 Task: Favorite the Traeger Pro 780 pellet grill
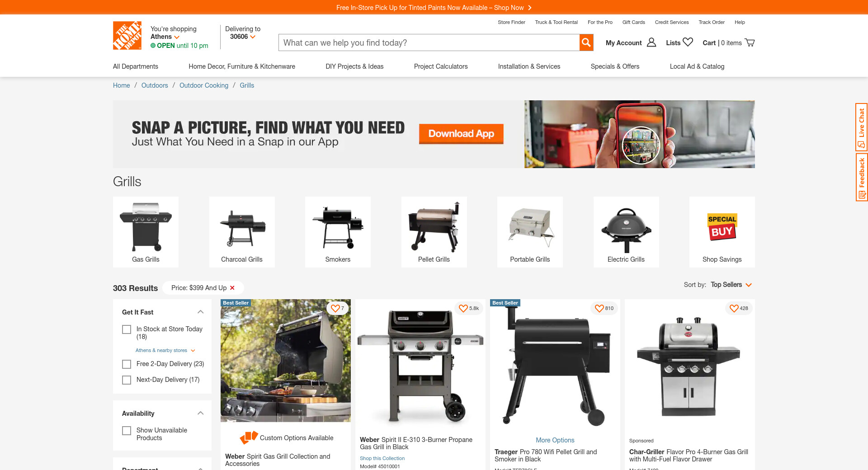point(599,308)
